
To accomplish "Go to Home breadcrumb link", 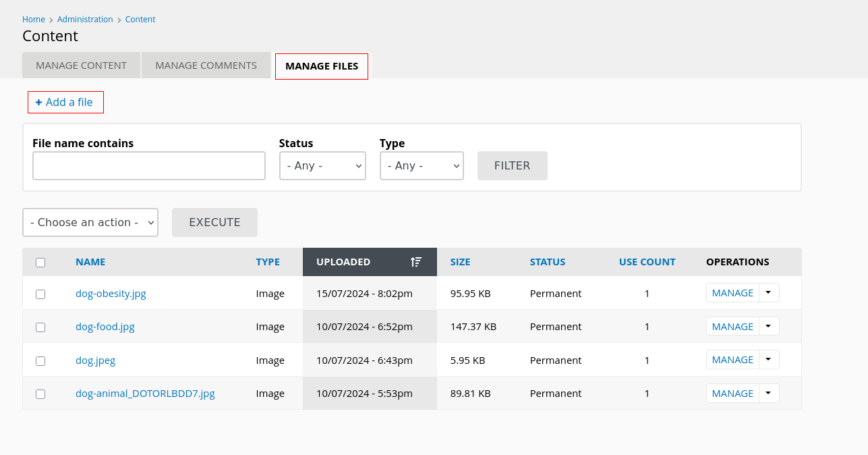I will tap(34, 20).
